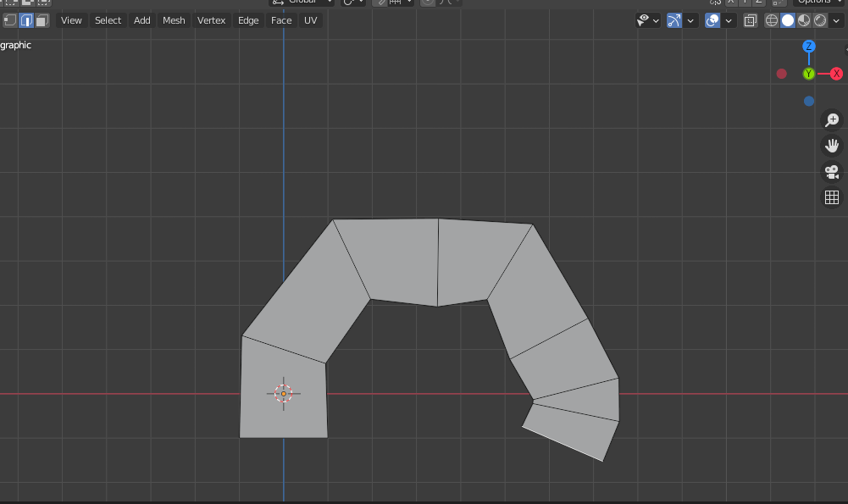
Task: Click the negative X axis dot on the gizmo
Action: pos(781,74)
